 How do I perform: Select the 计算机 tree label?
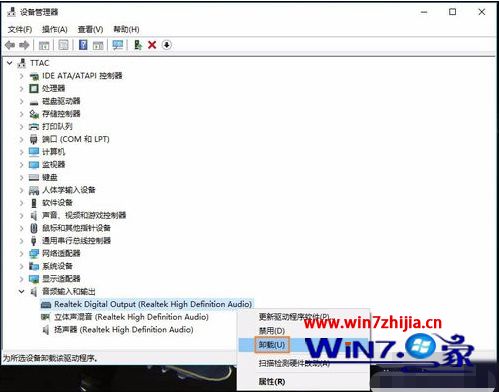tap(53, 152)
